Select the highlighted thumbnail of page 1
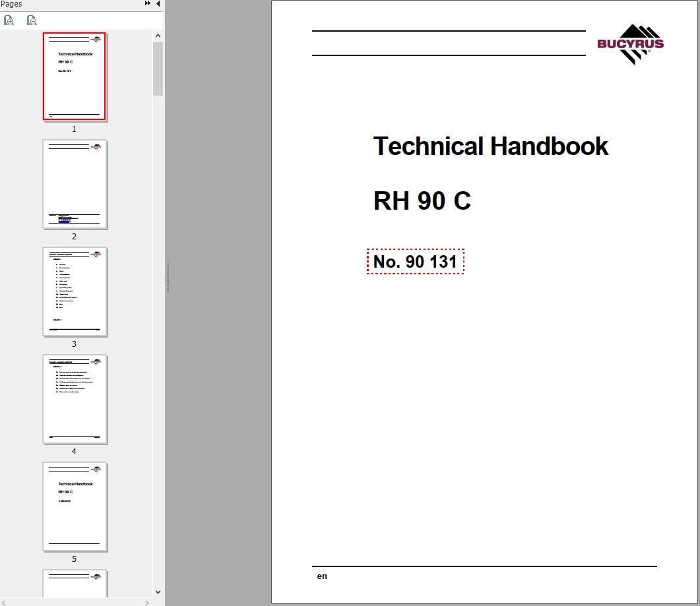The height and width of the screenshot is (606, 700). [x=75, y=76]
